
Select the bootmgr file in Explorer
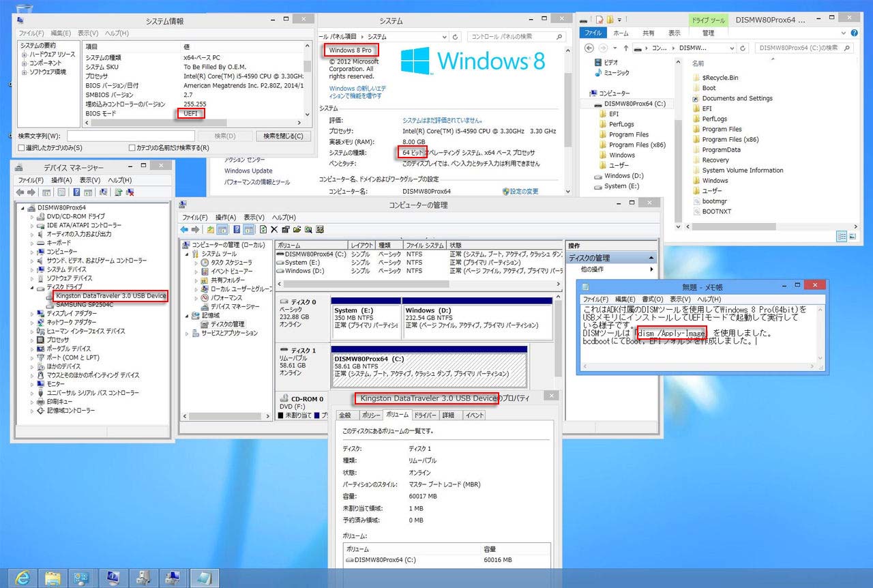[x=714, y=201]
